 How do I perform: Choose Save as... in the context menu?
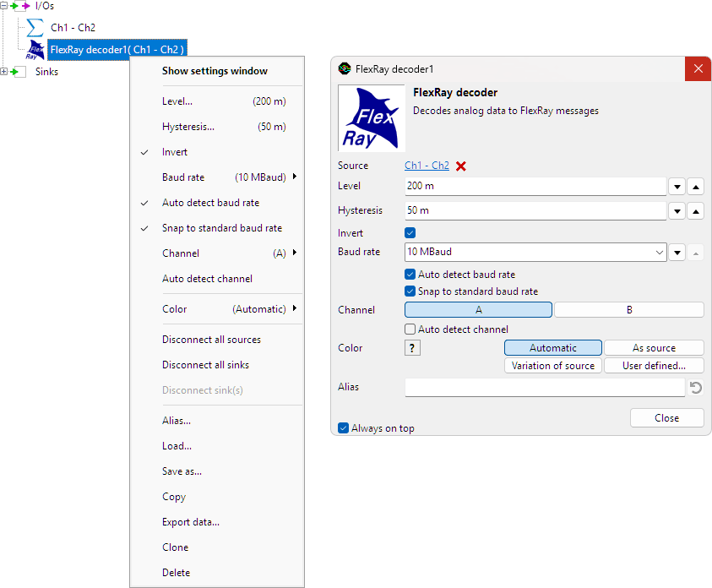coord(217,471)
